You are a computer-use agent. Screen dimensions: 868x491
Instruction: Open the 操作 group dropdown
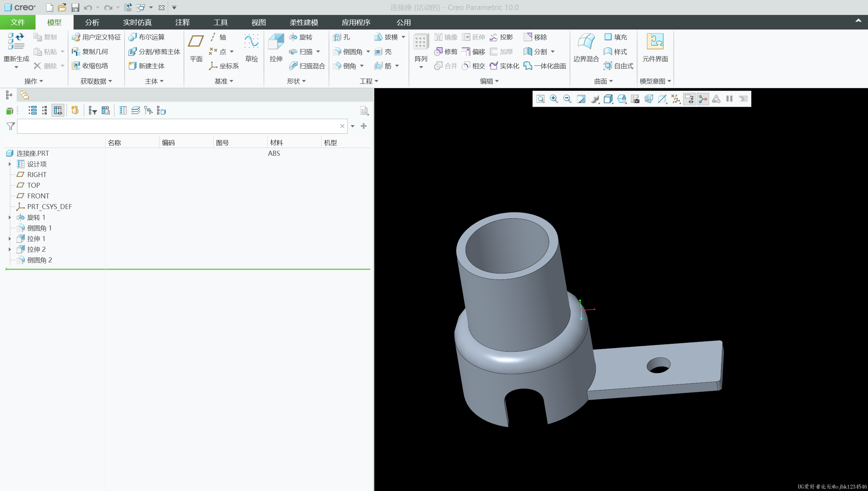pos(34,81)
